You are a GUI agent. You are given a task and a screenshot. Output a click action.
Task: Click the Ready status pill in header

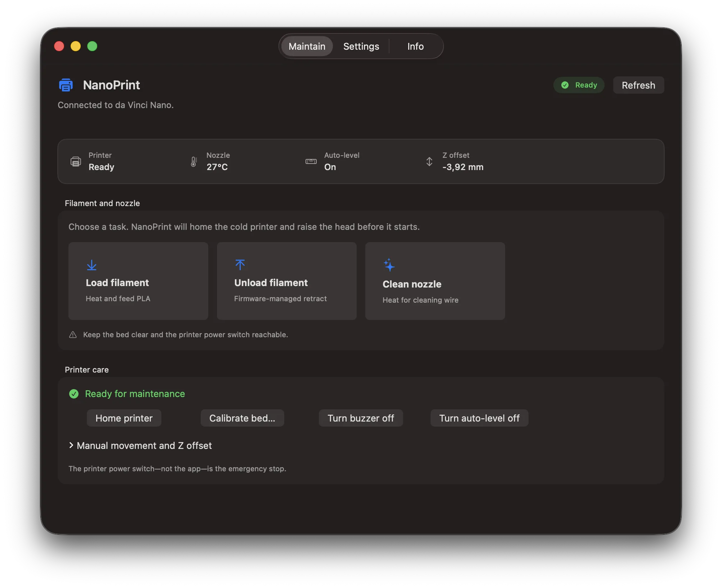pyautogui.click(x=579, y=85)
